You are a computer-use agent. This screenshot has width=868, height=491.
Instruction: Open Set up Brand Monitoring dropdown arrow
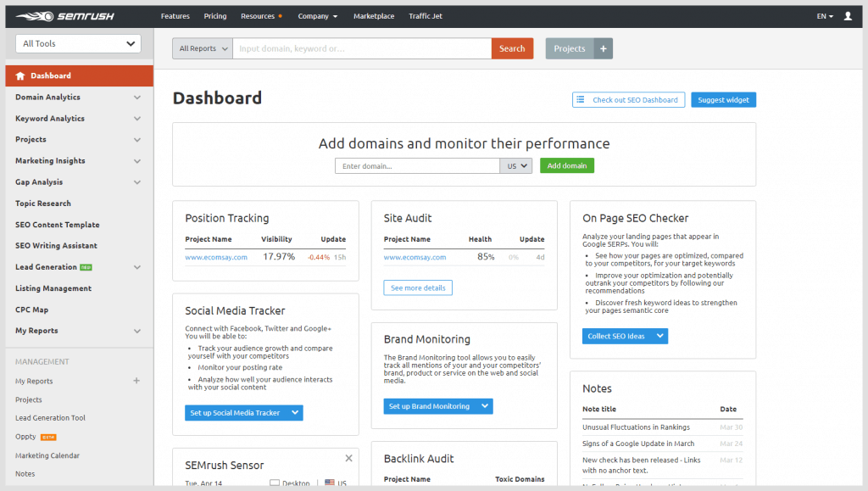[x=485, y=406]
